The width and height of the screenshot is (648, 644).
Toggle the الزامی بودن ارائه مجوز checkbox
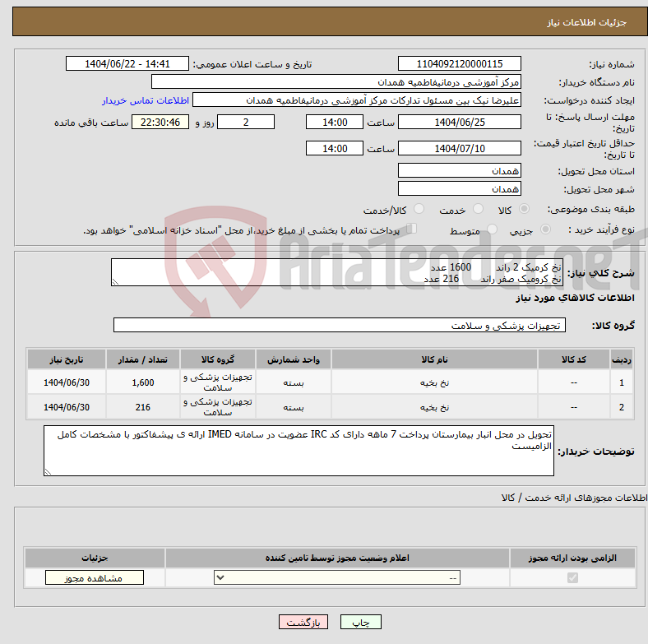tap(572, 577)
